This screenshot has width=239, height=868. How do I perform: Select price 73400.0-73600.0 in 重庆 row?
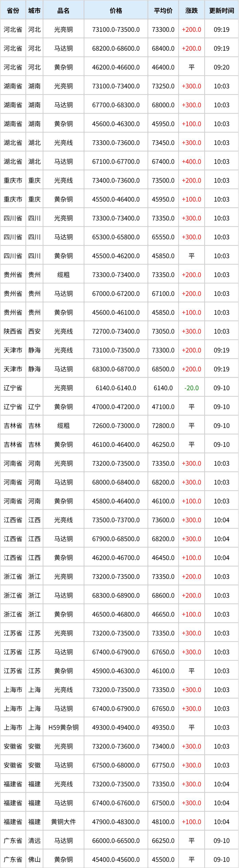[x=116, y=180]
